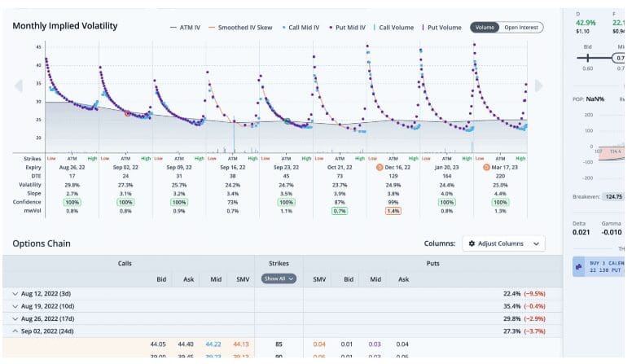This screenshot has height=364, width=632.
Task: Select the Sep 16, 22 expiry column
Action: [x=233, y=166]
